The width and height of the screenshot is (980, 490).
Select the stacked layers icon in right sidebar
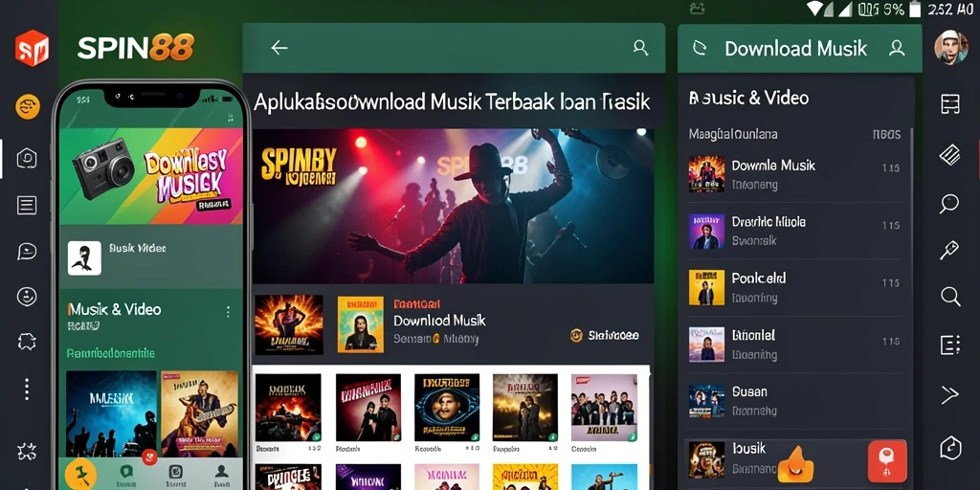950,155
